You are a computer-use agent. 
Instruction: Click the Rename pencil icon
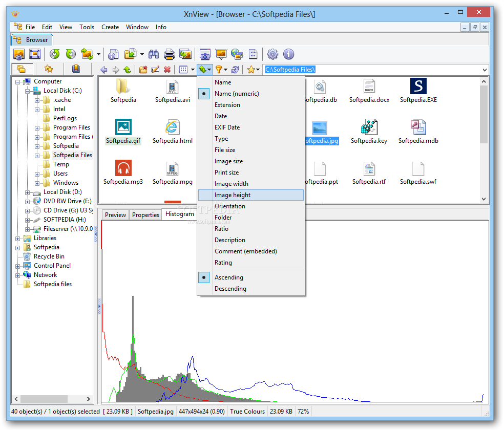click(155, 70)
